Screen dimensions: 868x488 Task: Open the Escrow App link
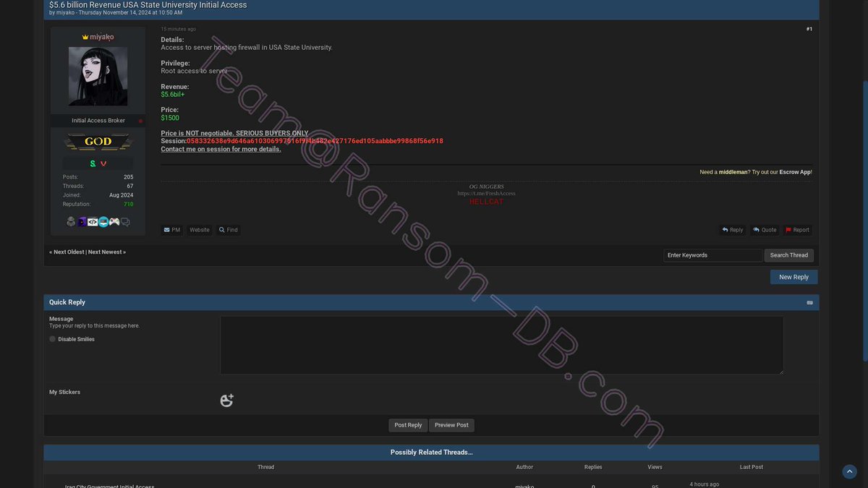[x=795, y=172]
